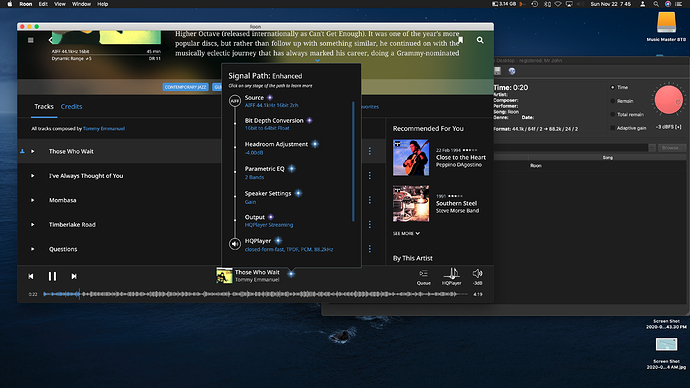Open the HQPlayer zone selector
Image resolution: width=690 pixels, height=388 pixels.
pyautogui.click(x=451, y=277)
